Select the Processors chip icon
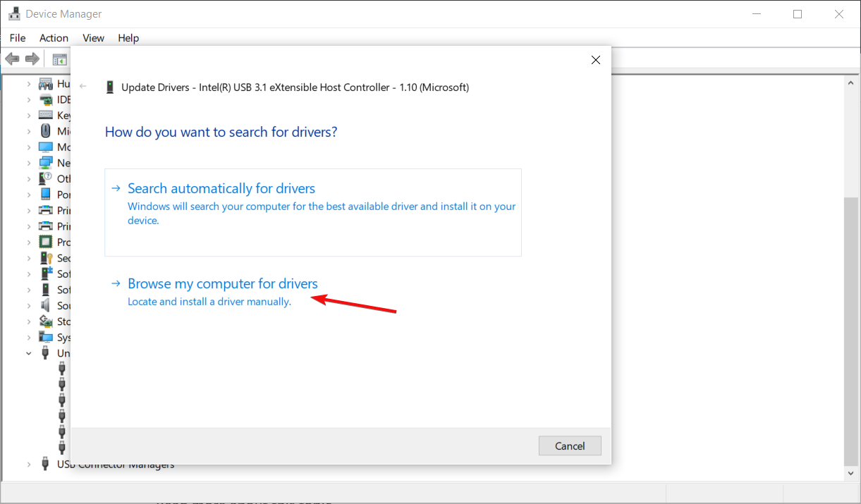This screenshot has height=504, width=861. coord(46,242)
